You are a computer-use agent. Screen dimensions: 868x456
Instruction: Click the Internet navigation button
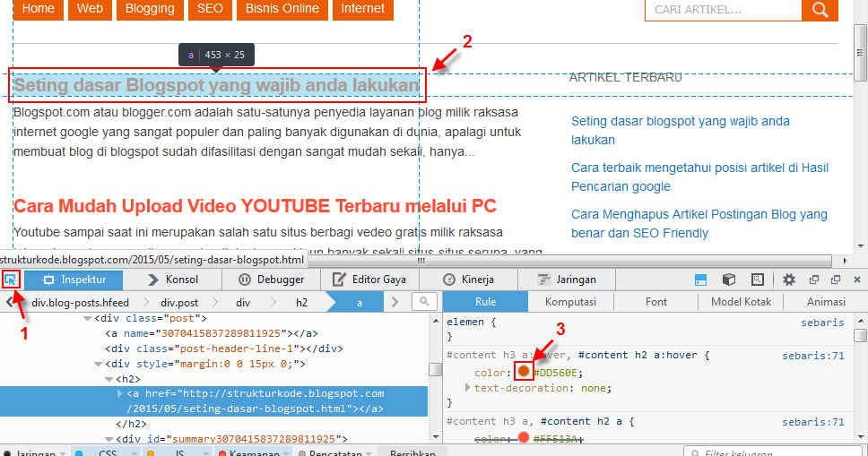363,10
